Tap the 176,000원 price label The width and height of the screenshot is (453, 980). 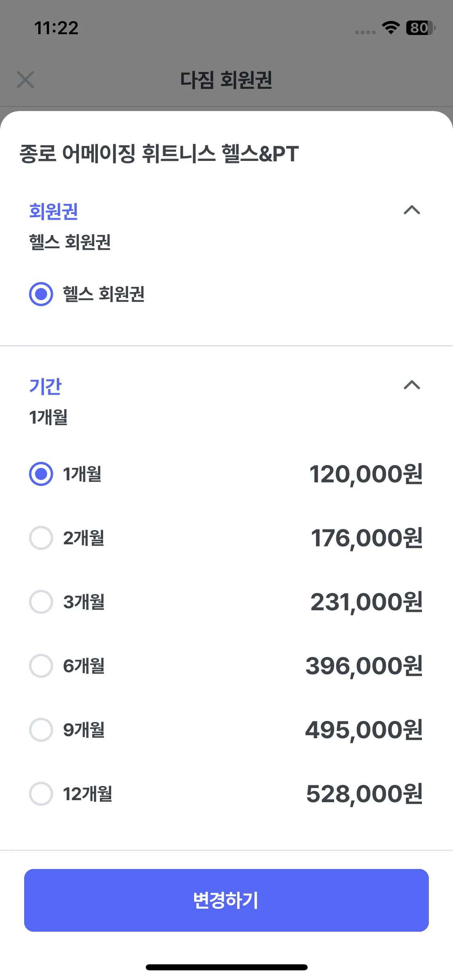click(x=366, y=538)
